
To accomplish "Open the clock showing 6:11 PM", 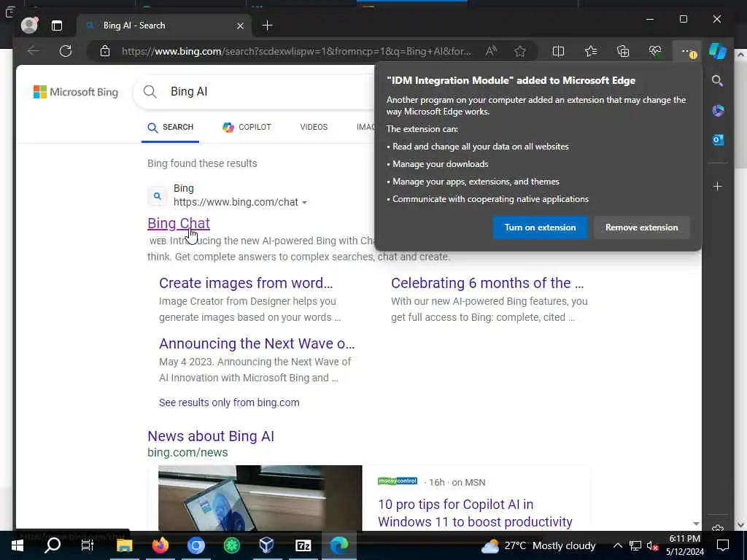I will pyautogui.click(x=684, y=545).
